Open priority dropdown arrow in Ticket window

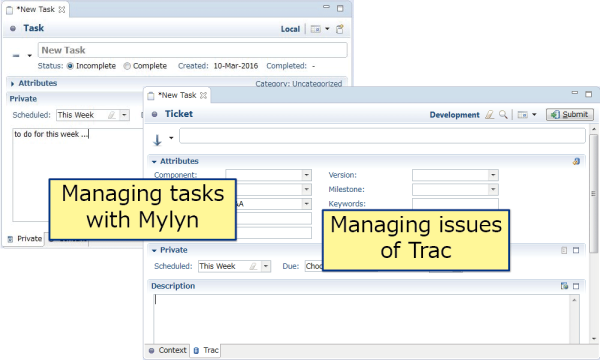pos(171,138)
